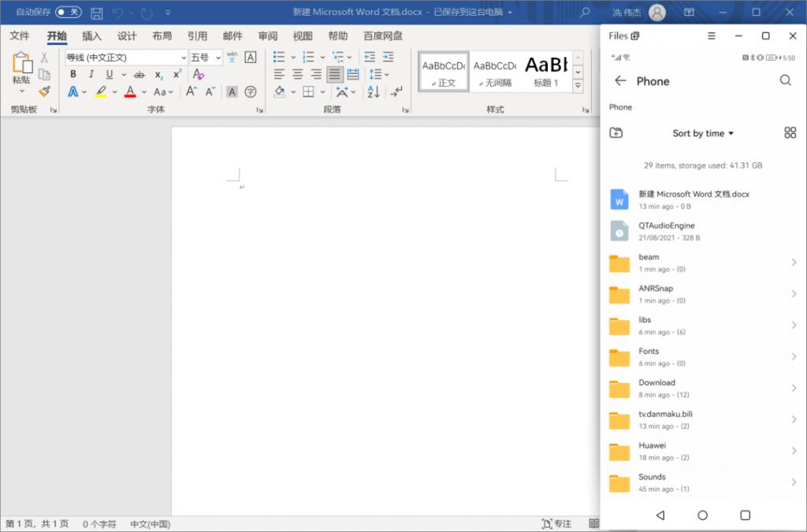Apply strikethrough formatting to text
Viewport: 807px width, 532px height.
[x=139, y=74]
